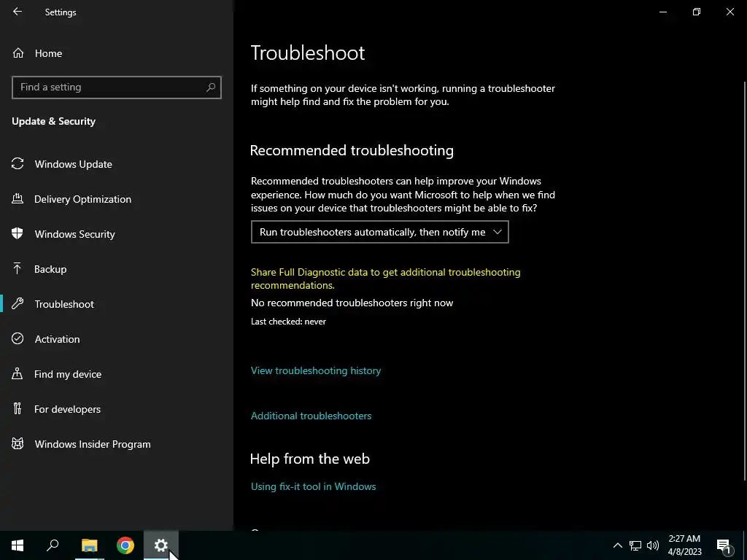Minimize the Settings window
The image size is (747, 560).
662,12
